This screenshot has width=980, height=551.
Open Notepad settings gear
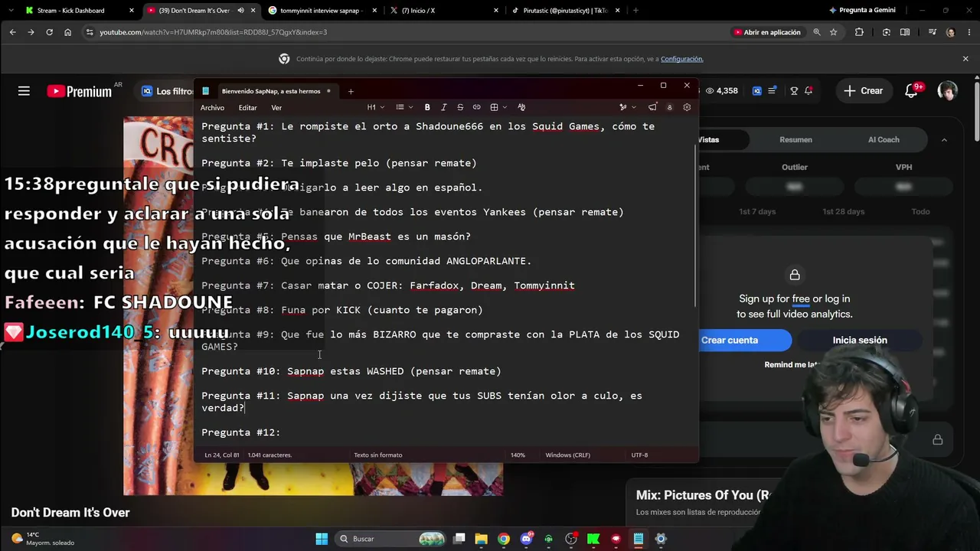pos(687,107)
